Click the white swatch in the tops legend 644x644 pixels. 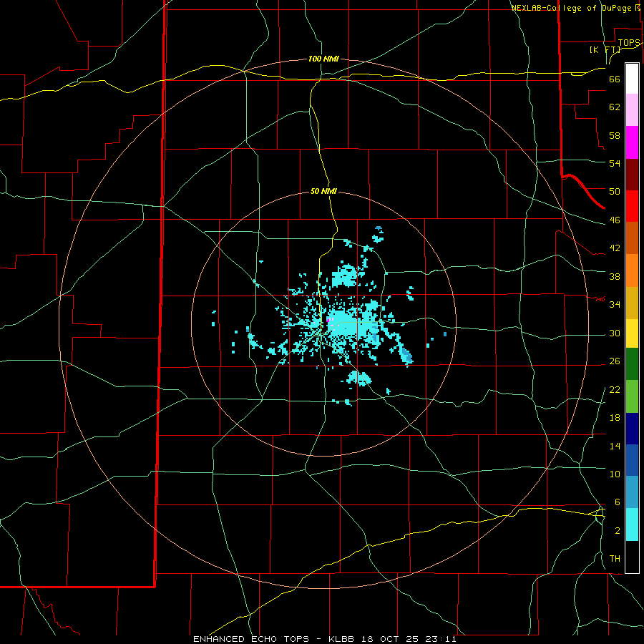[632, 79]
